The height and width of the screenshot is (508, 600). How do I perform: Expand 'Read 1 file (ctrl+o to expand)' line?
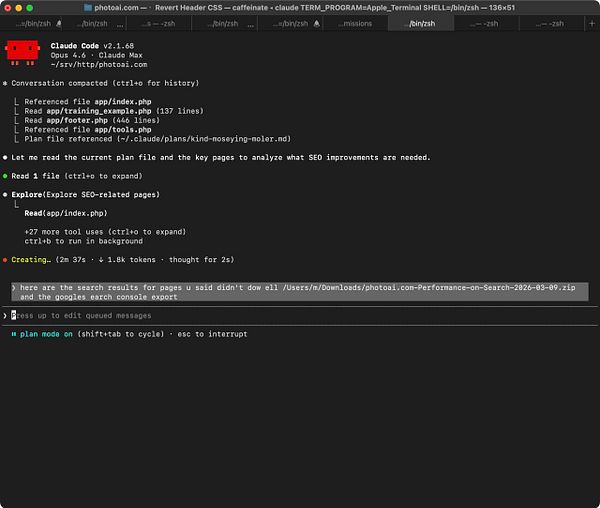pyautogui.click(x=77, y=176)
